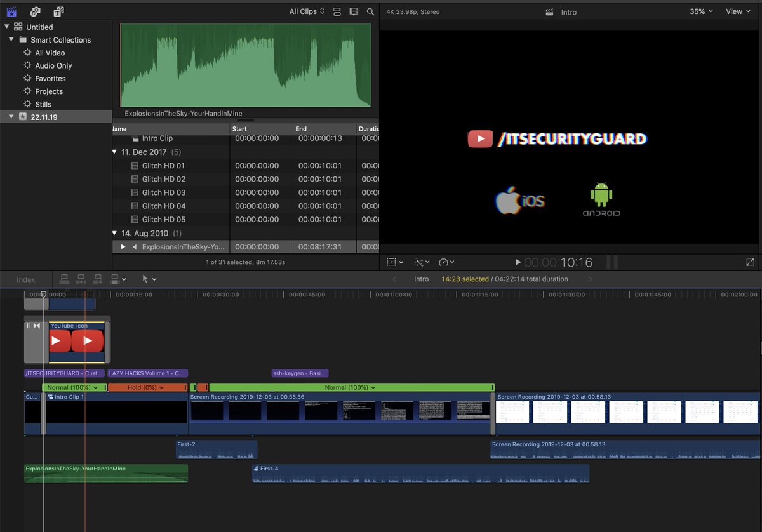This screenshot has width=762, height=532.
Task: Select the All Video smart collection
Action: (x=50, y=53)
